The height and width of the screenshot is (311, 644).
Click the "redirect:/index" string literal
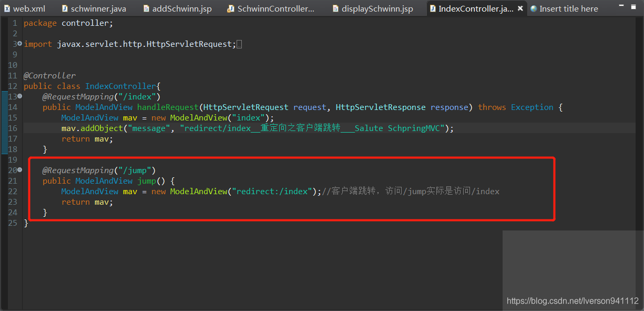pos(272,192)
